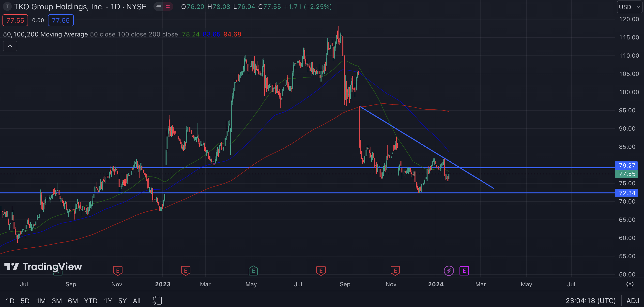Click the TKO symbol logo icon
Viewport: 644px width, 307px height.
(7, 6)
